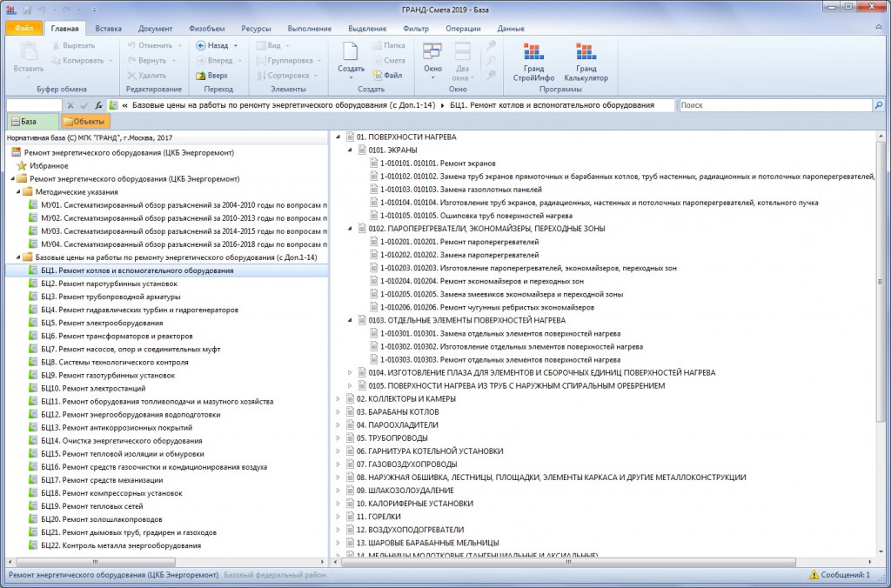The height and width of the screenshot is (588, 891).
Task: Switch to the Объекты panel tab
Action: (84, 122)
